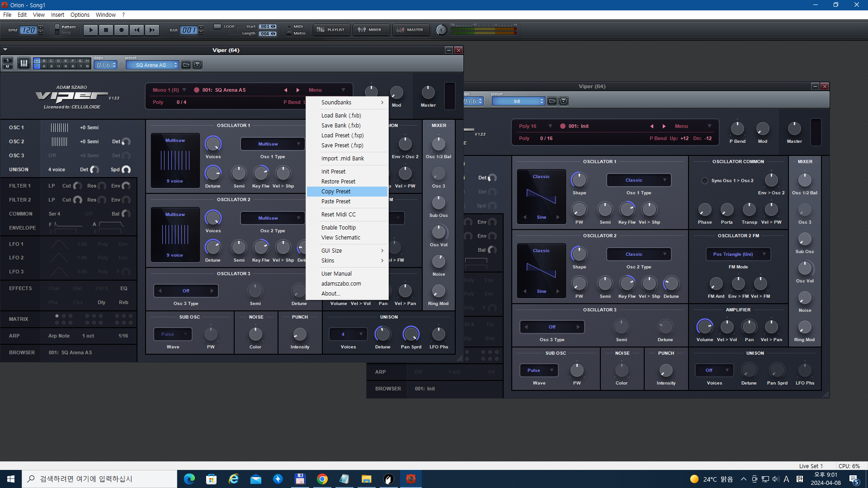Viewport: 868px width, 488px height.
Task: Open the EFFECTS section tab
Action: (20, 288)
